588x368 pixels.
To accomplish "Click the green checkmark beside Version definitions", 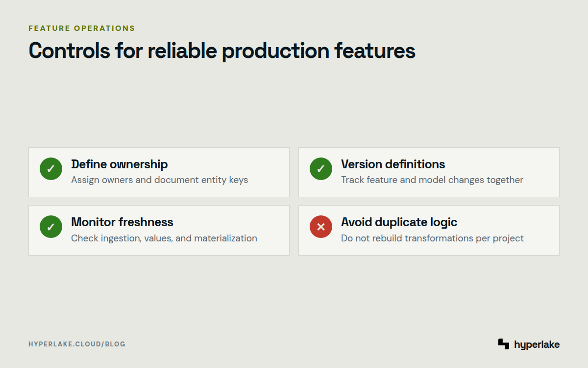I will tap(321, 169).
